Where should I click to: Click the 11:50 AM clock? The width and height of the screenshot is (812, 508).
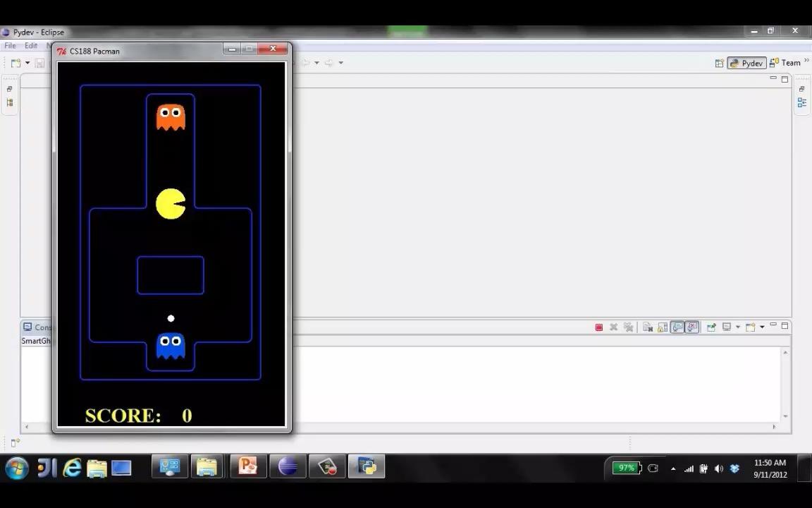[770, 462]
